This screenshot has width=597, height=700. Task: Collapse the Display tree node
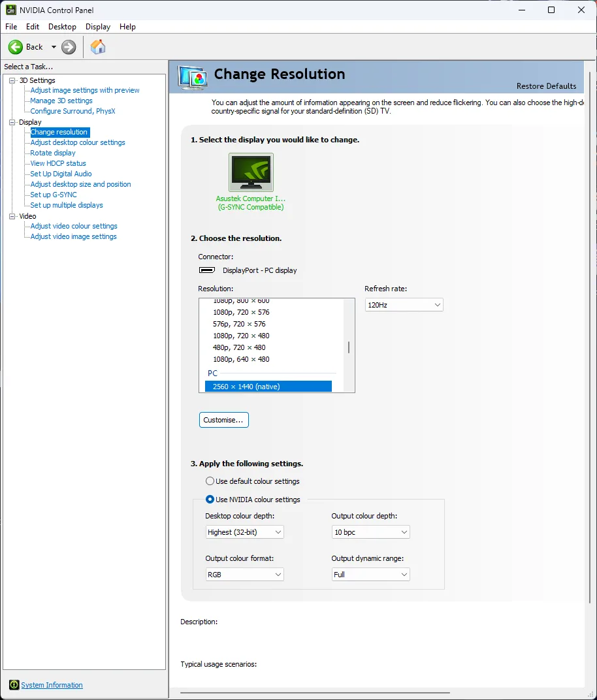[x=12, y=122]
